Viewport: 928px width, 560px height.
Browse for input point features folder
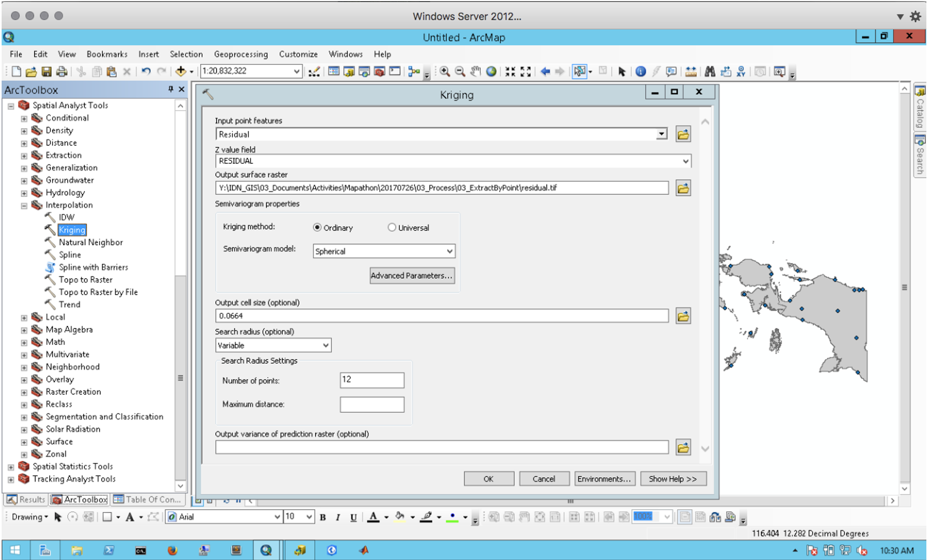[x=683, y=135]
